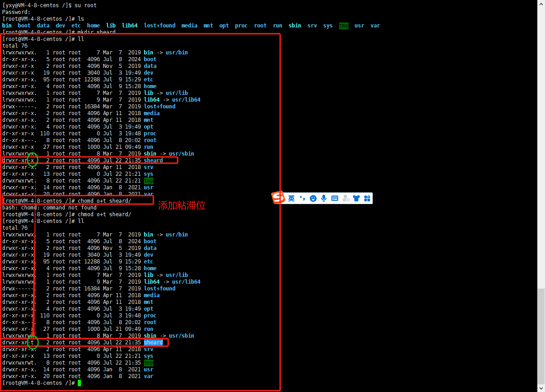The image size is (545, 392).
Task: Click 'boot' in the ls output row
Action: pos(24,26)
